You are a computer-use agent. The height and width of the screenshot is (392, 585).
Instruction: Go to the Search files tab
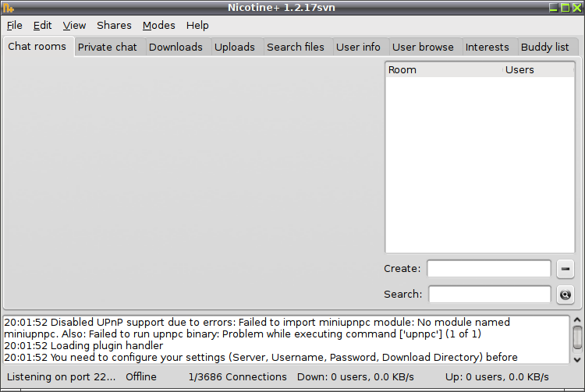296,48
